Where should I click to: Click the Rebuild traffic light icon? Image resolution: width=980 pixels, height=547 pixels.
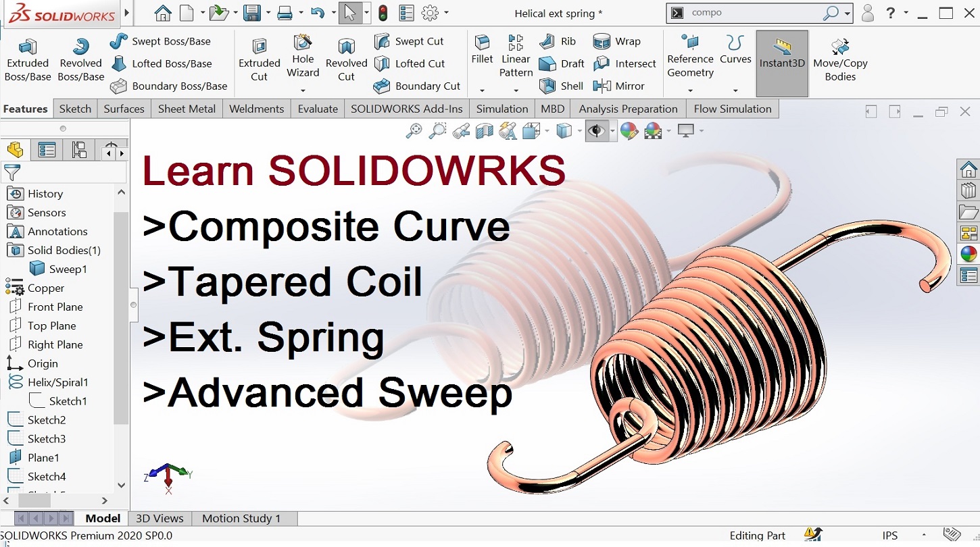(x=383, y=13)
